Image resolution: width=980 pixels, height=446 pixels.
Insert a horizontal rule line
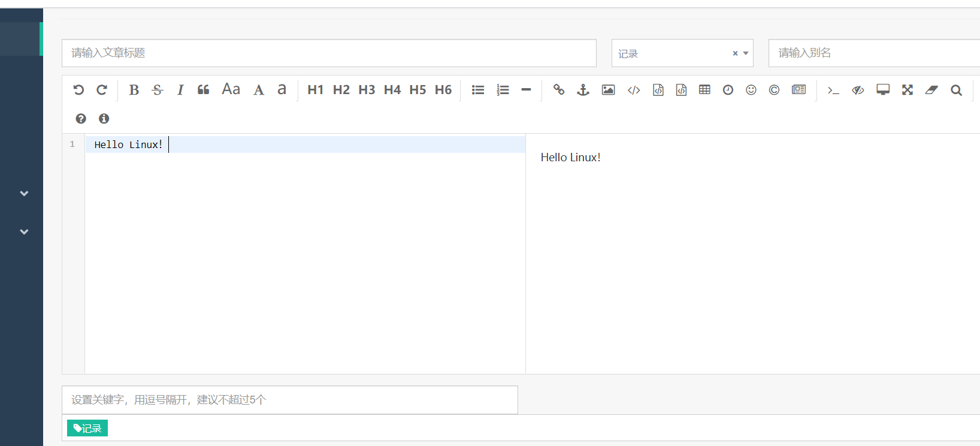[x=526, y=90]
